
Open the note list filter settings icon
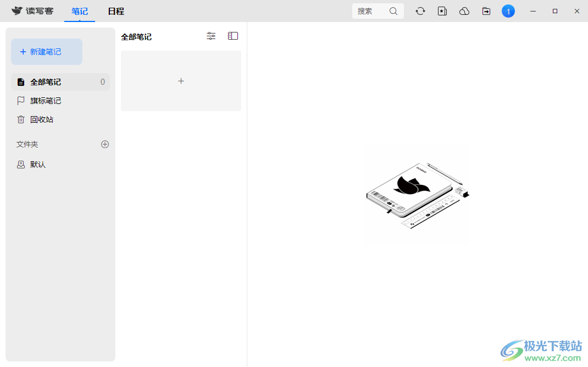point(211,36)
